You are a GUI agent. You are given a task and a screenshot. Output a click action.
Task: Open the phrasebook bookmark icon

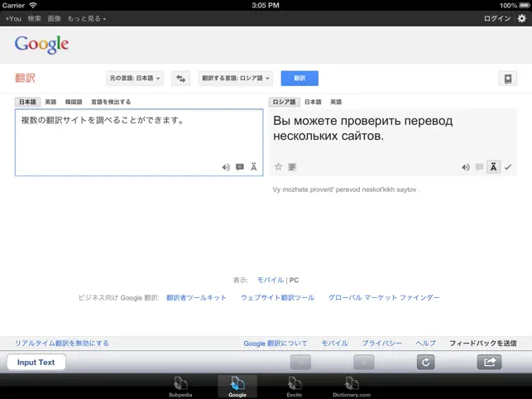(x=507, y=79)
